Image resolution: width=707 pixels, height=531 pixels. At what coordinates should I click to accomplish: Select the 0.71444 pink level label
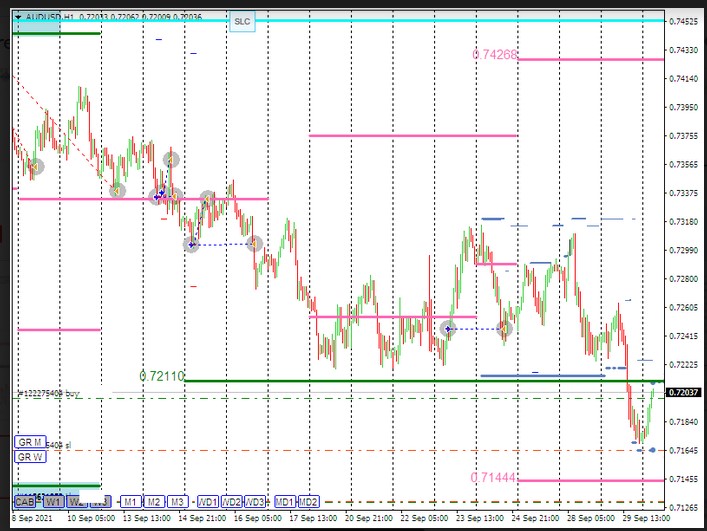point(495,479)
